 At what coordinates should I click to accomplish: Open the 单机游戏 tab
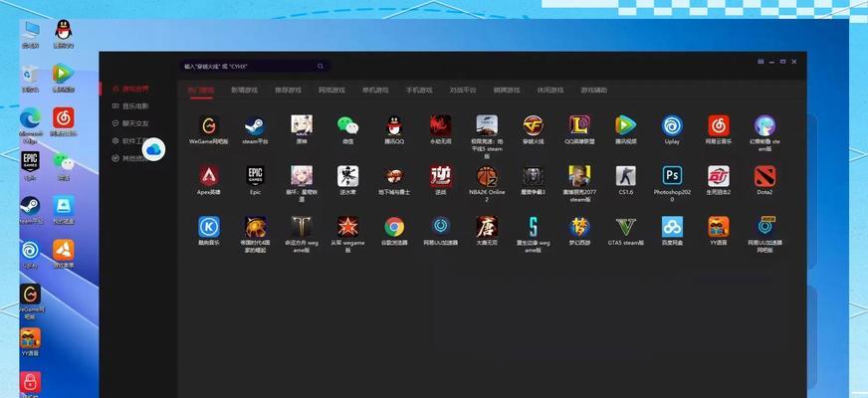coord(375,90)
